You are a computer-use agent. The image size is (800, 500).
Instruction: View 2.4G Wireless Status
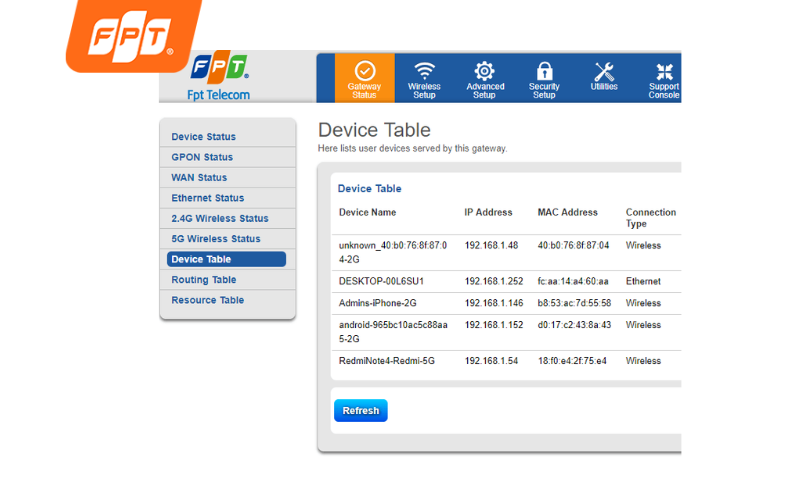coord(219,218)
